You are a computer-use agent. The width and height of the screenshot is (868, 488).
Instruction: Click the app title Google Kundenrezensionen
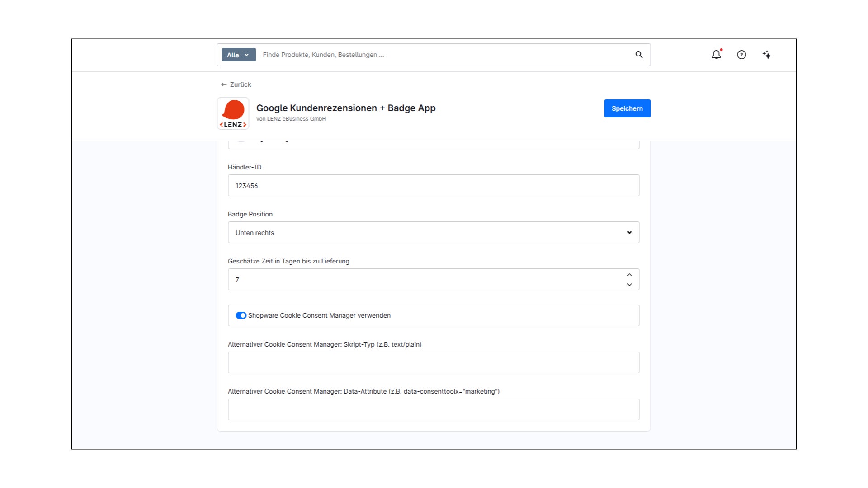pos(346,108)
